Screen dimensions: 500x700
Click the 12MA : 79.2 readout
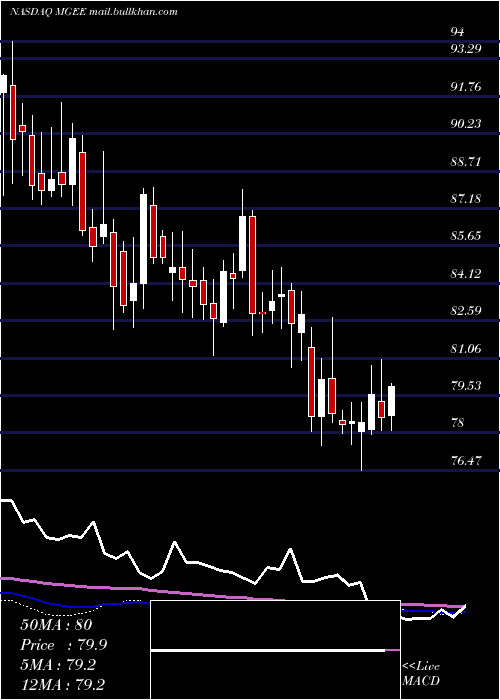(63, 685)
